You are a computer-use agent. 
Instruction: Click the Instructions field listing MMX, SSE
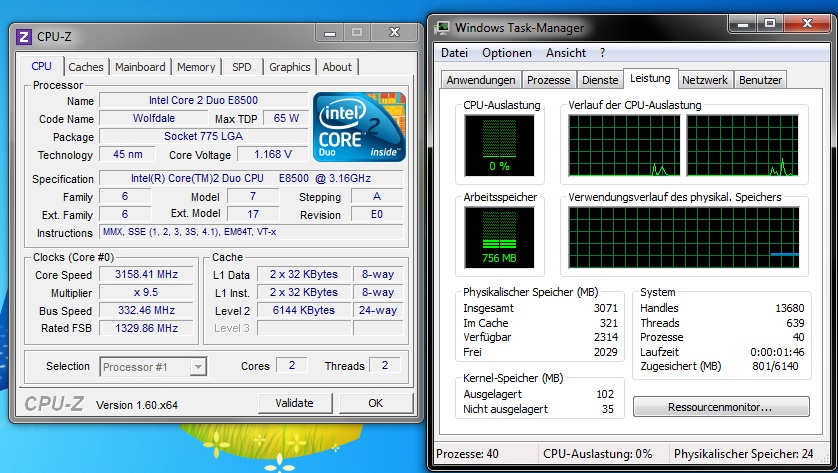coord(251,232)
